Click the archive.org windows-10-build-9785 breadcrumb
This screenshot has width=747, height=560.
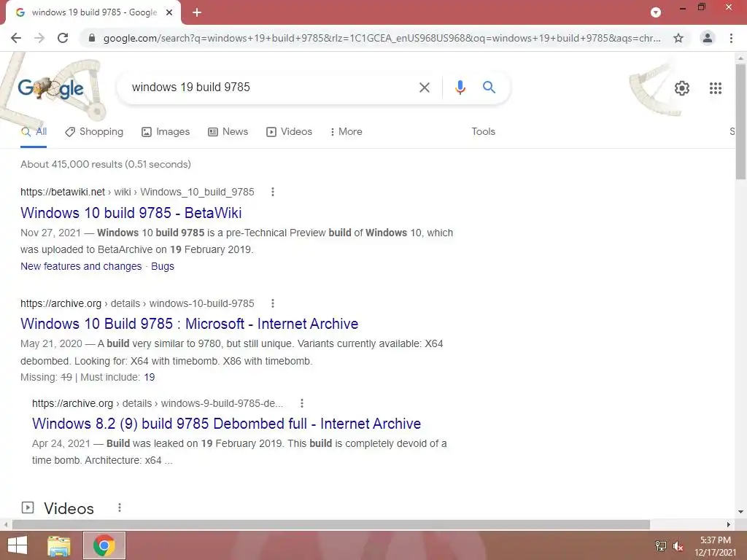pos(137,303)
